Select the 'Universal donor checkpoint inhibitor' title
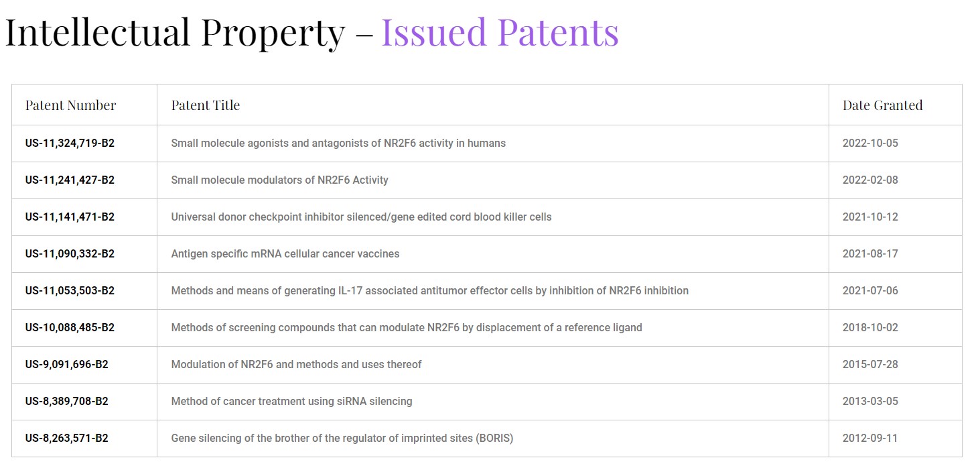The image size is (980, 466). (x=362, y=217)
